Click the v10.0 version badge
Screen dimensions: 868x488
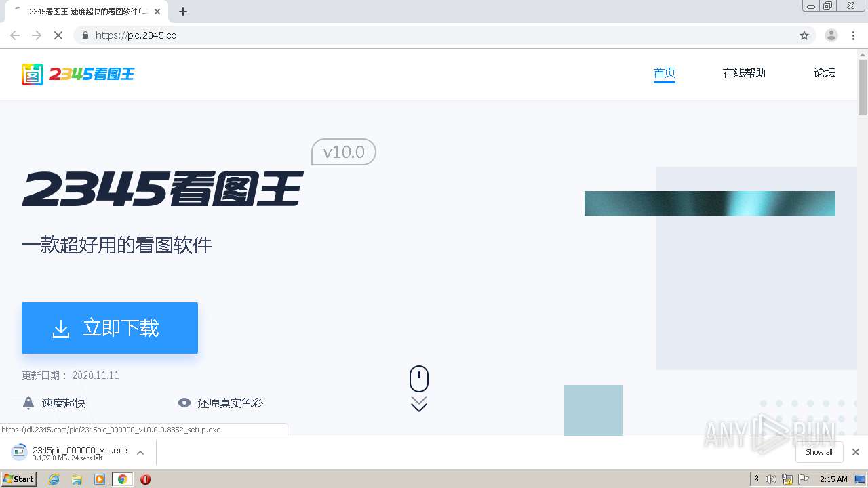[x=344, y=152]
